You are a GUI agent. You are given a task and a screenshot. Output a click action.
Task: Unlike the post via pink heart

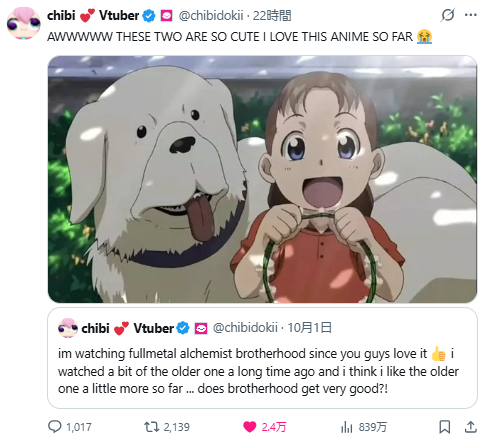(250, 427)
